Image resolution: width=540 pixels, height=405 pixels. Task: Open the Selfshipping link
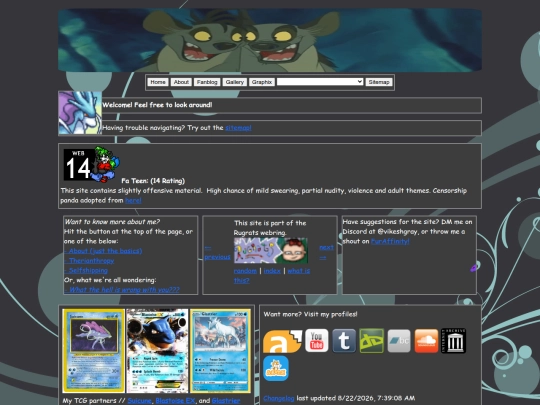(86, 270)
